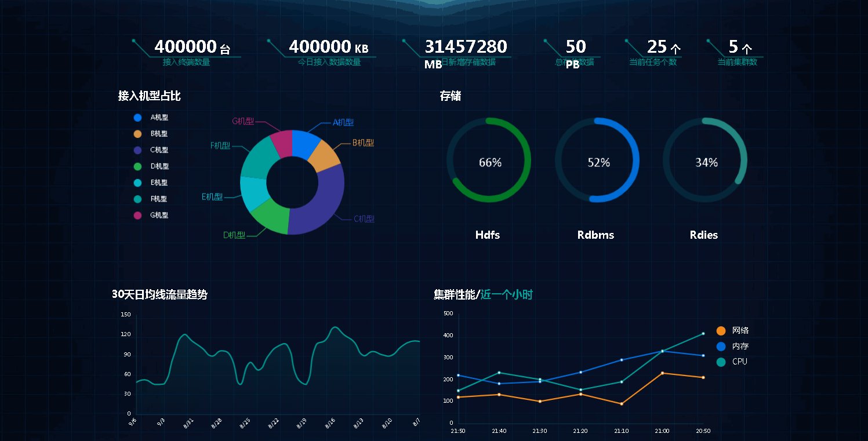Toggle D机型 legend entry
This screenshot has width=868, height=441.
point(151,166)
